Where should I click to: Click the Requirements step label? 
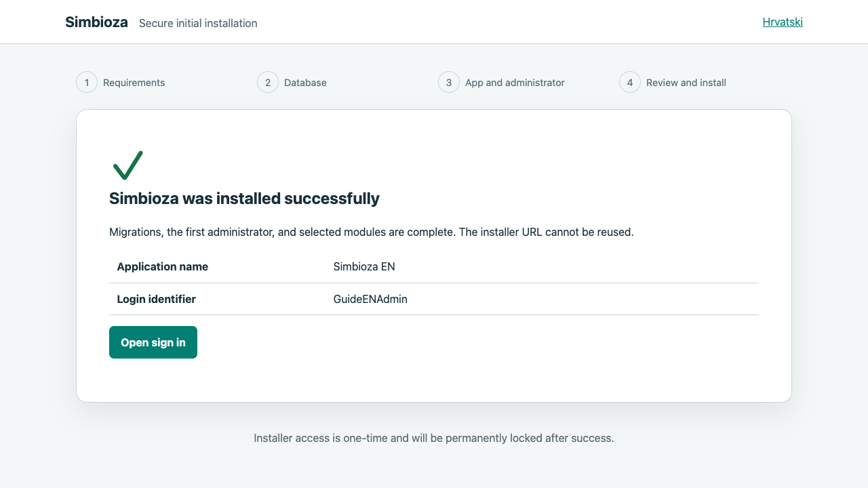[x=134, y=83]
